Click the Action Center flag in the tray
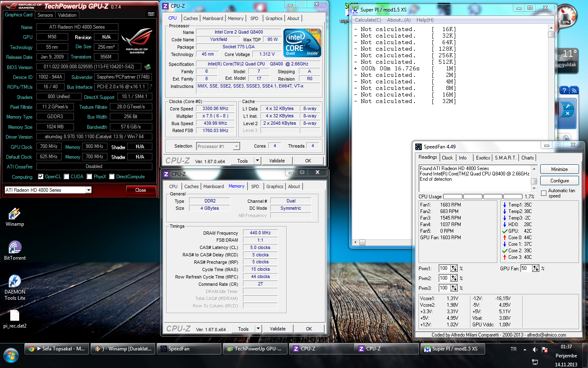The image size is (588, 368). point(544,350)
